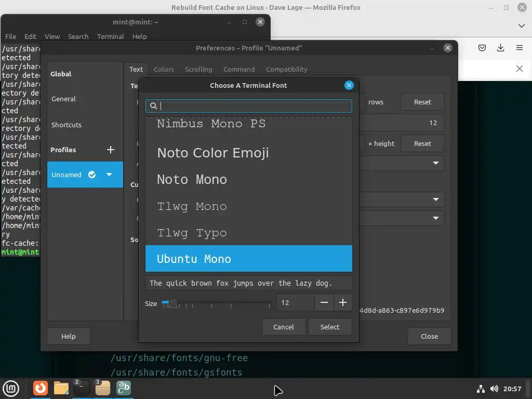Image resolution: width=532 pixels, height=399 pixels.
Task: Switch to the Command tab
Action: click(239, 69)
